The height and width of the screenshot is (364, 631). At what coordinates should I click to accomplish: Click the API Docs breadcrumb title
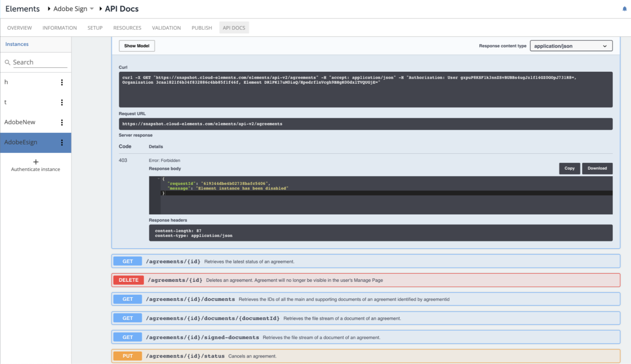(x=122, y=9)
